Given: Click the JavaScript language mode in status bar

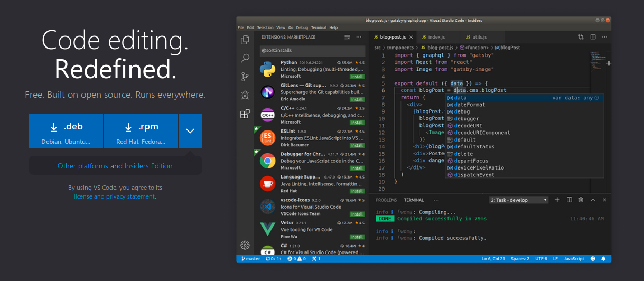Looking at the screenshot, I should (x=574, y=259).
